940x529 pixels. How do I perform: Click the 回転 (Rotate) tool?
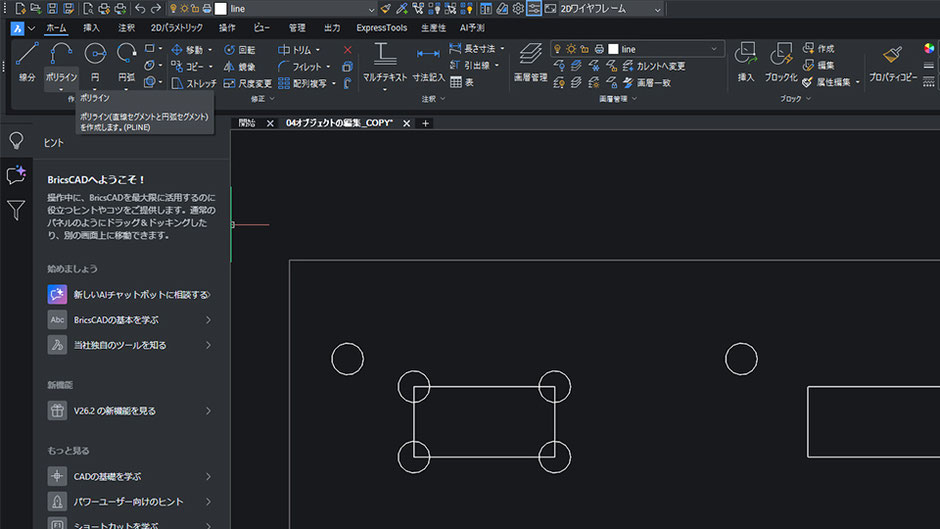pyautogui.click(x=240, y=50)
